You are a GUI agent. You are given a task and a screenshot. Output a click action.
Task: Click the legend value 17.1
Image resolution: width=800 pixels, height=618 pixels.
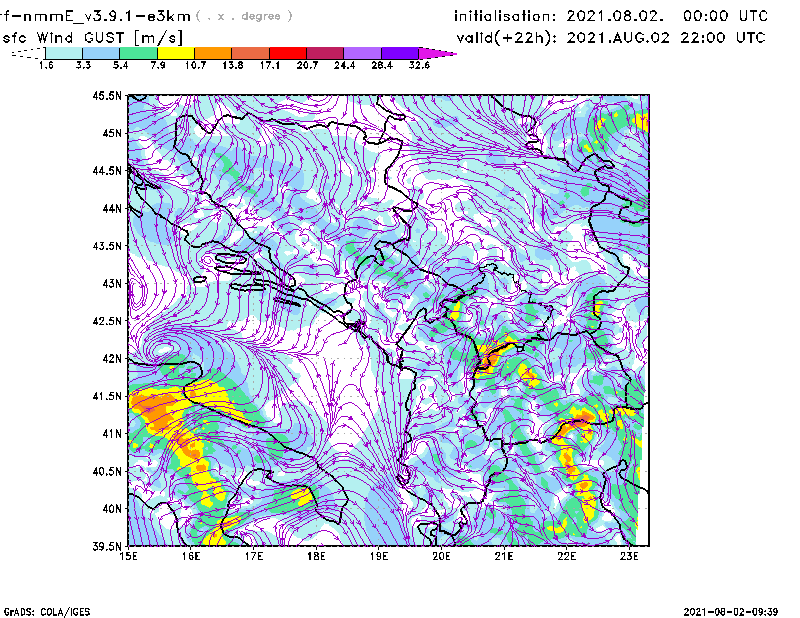(x=269, y=65)
